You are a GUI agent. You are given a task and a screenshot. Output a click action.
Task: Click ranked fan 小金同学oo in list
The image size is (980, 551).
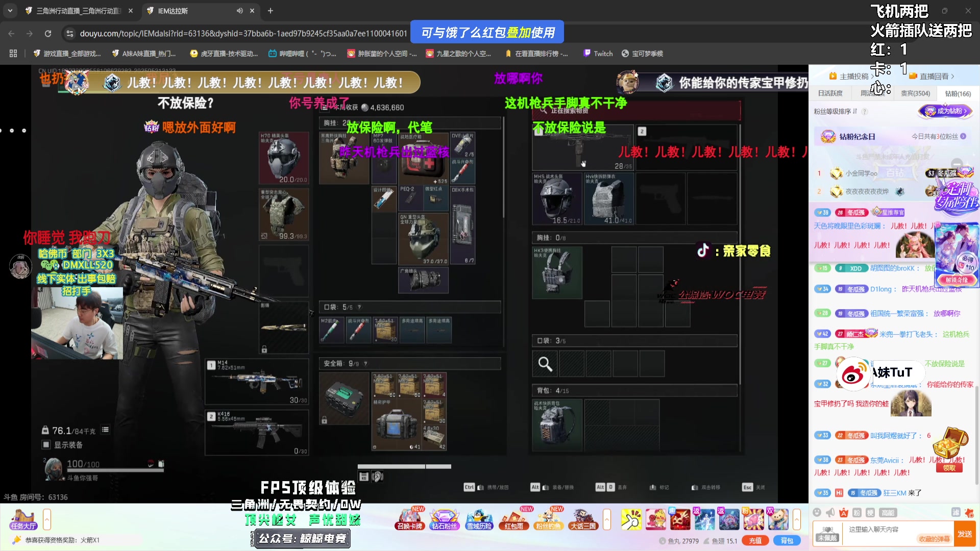coord(862,173)
